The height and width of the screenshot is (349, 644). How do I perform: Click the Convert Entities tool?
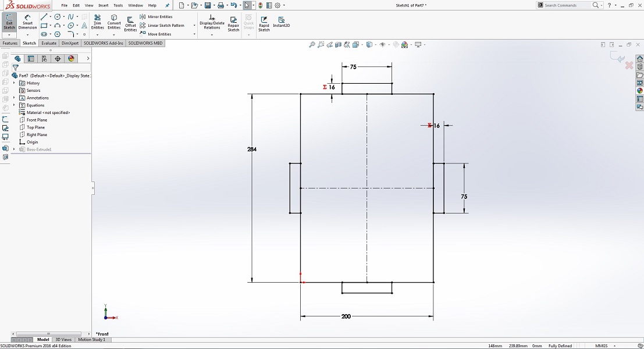point(114,22)
